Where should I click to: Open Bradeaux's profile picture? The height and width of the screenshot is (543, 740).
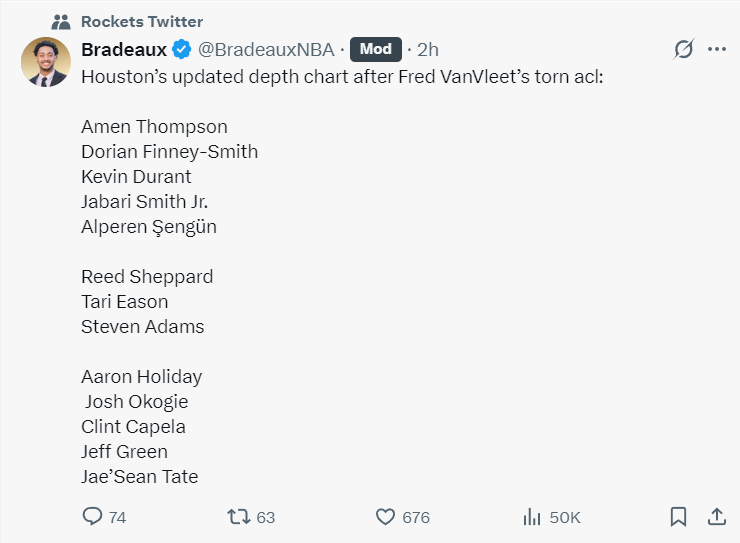[x=45, y=62]
